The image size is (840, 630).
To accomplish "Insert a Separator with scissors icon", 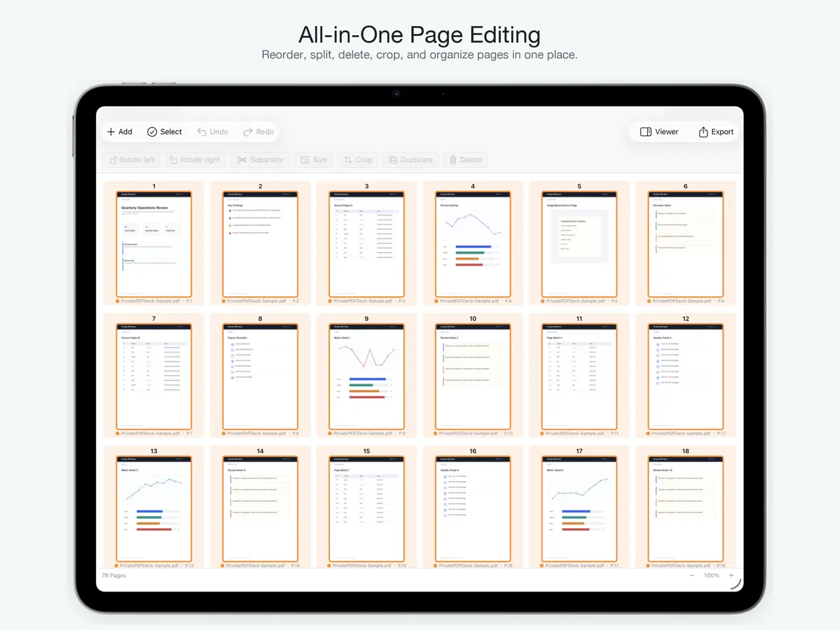I will [260, 159].
